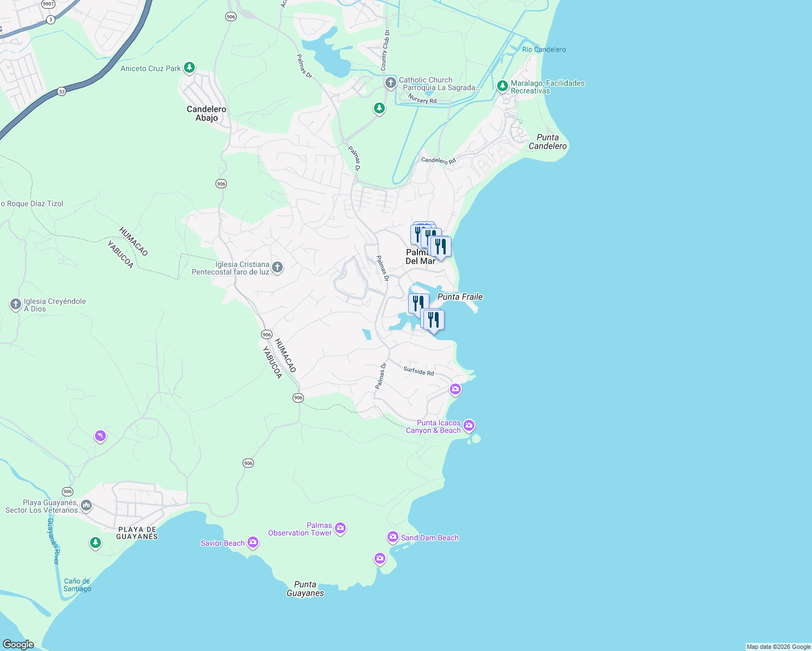Open the Google logo at bottom left
Image resolution: width=812 pixels, height=651 pixels.
(19, 643)
